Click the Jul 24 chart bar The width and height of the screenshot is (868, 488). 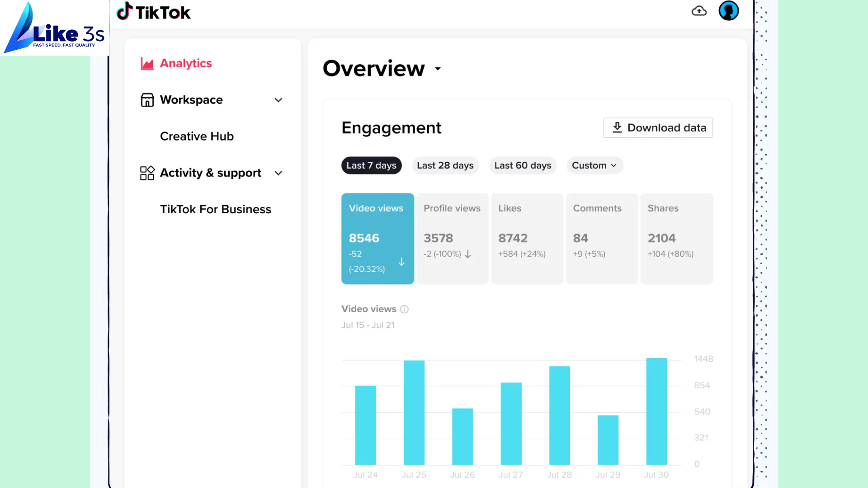[365, 425]
